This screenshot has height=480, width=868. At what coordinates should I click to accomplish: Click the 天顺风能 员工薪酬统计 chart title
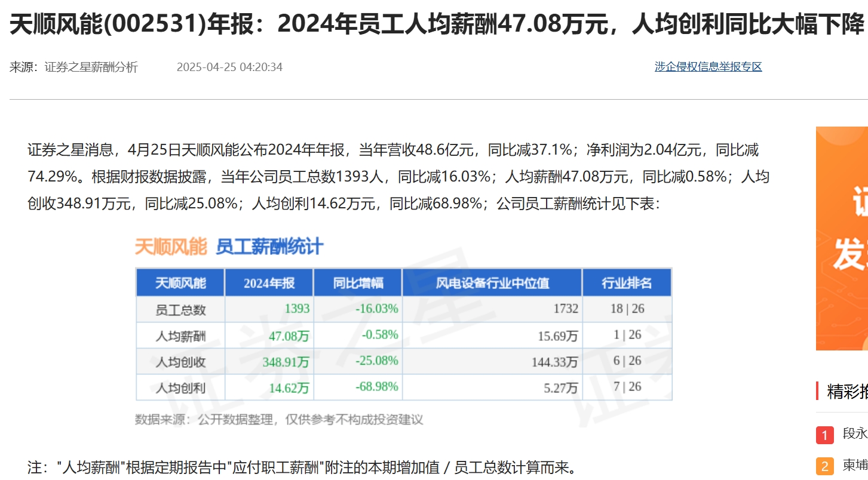tap(229, 247)
